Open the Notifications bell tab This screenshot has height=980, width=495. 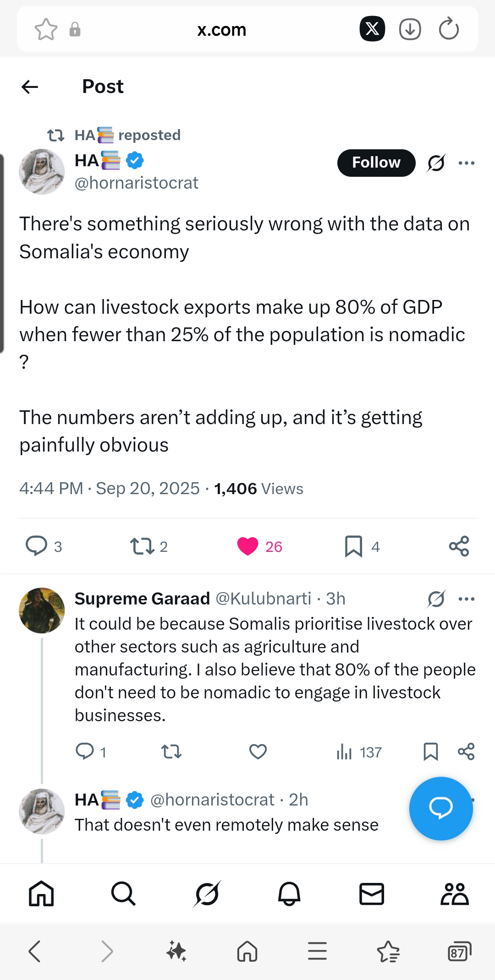point(289,894)
